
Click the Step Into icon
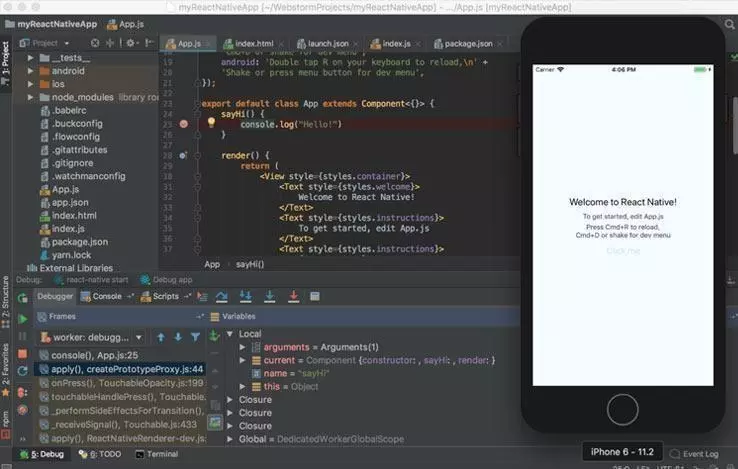(246, 296)
